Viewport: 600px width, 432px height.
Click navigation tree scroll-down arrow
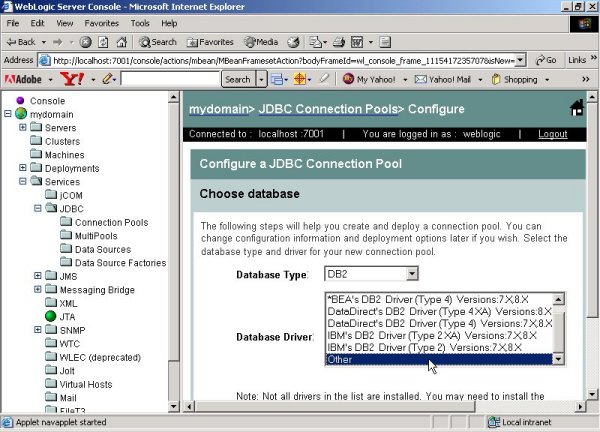tap(173, 406)
